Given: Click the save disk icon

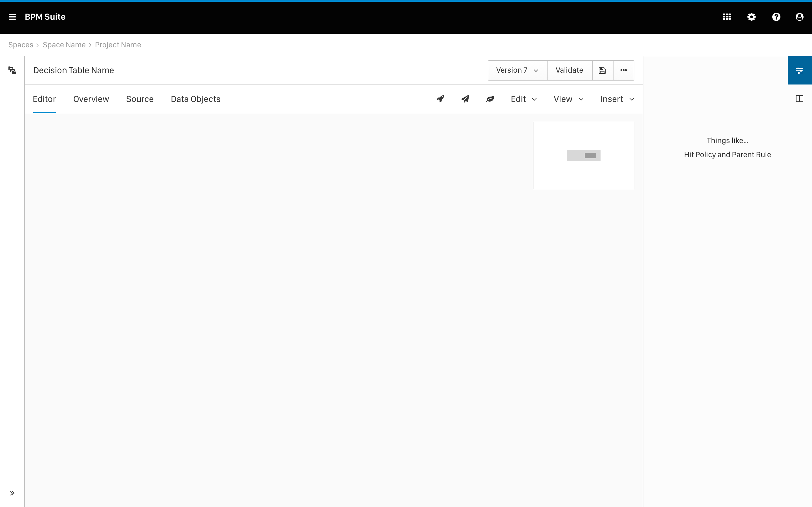Looking at the screenshot, I should tap(602, 70).
